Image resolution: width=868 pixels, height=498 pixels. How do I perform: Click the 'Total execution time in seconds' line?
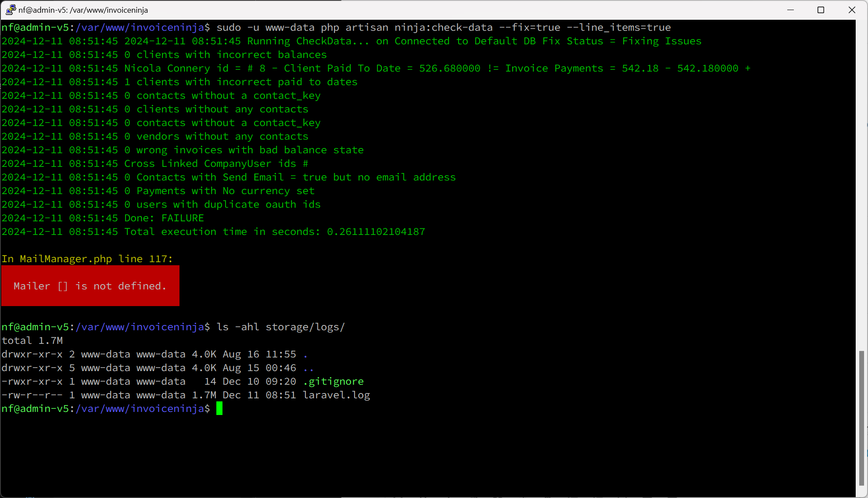[x=213, y=231]
